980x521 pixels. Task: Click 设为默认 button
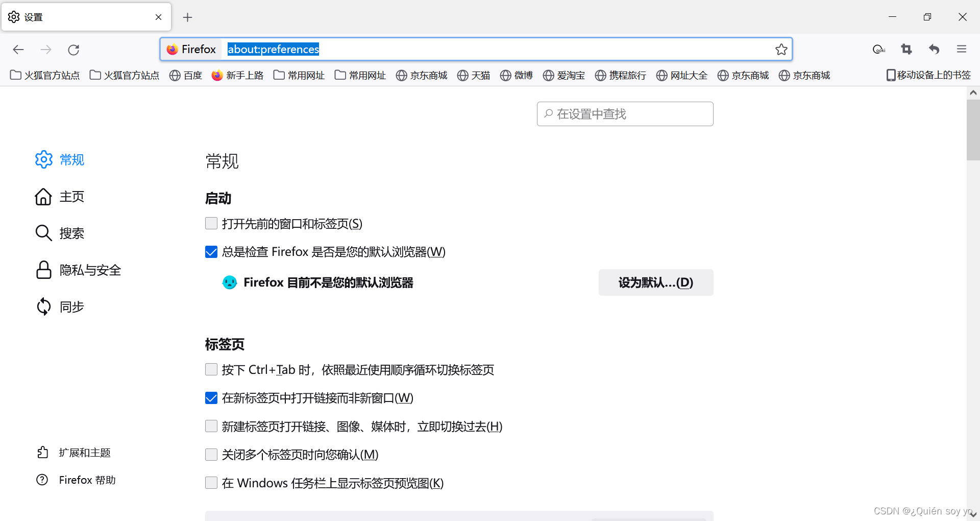(656, 282)
